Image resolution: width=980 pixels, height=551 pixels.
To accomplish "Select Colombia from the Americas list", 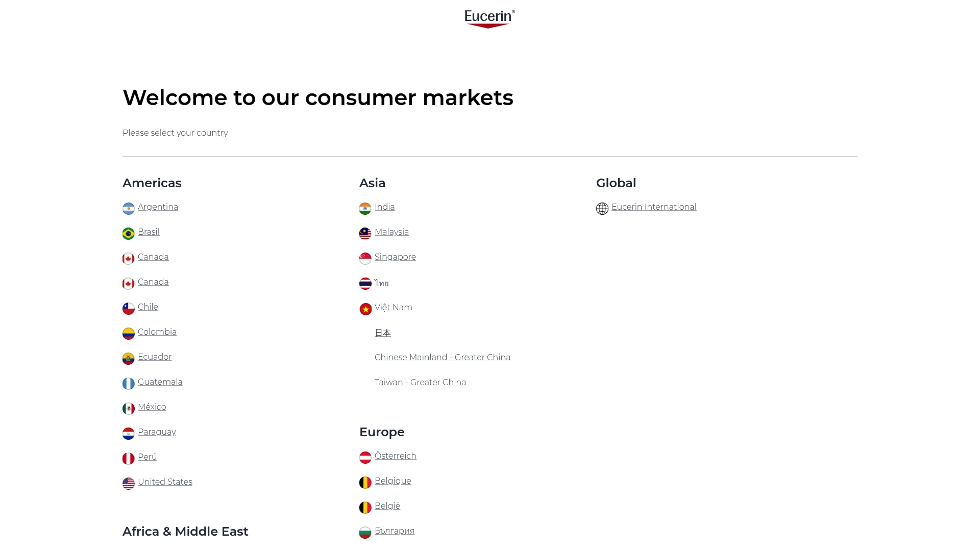I will 157,332.
